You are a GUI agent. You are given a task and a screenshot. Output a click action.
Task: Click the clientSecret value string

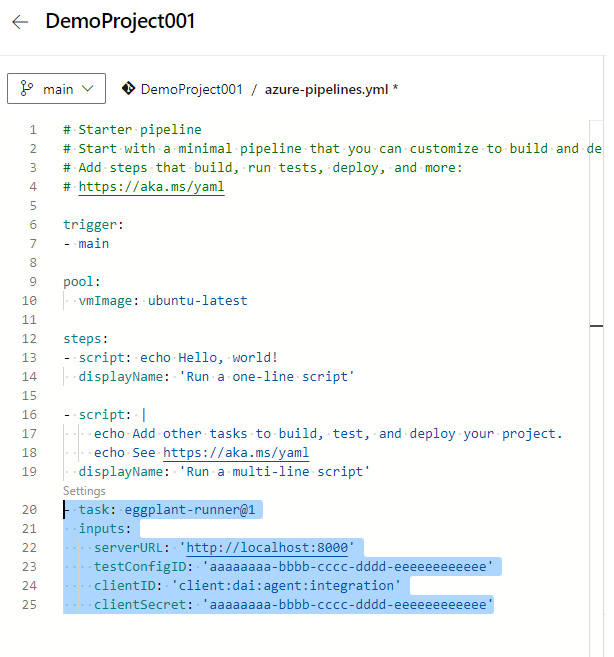click(348, 605)
